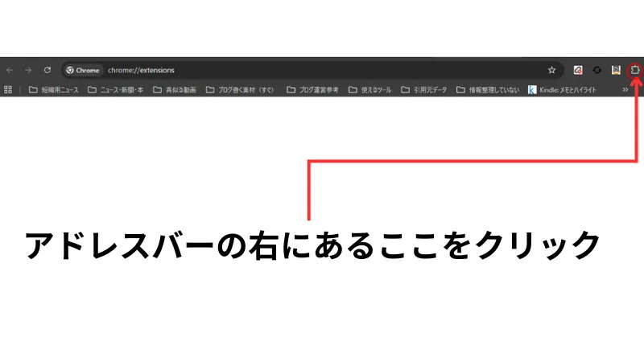Open the 真似る動画 bookmark folder

coord(175,89)
